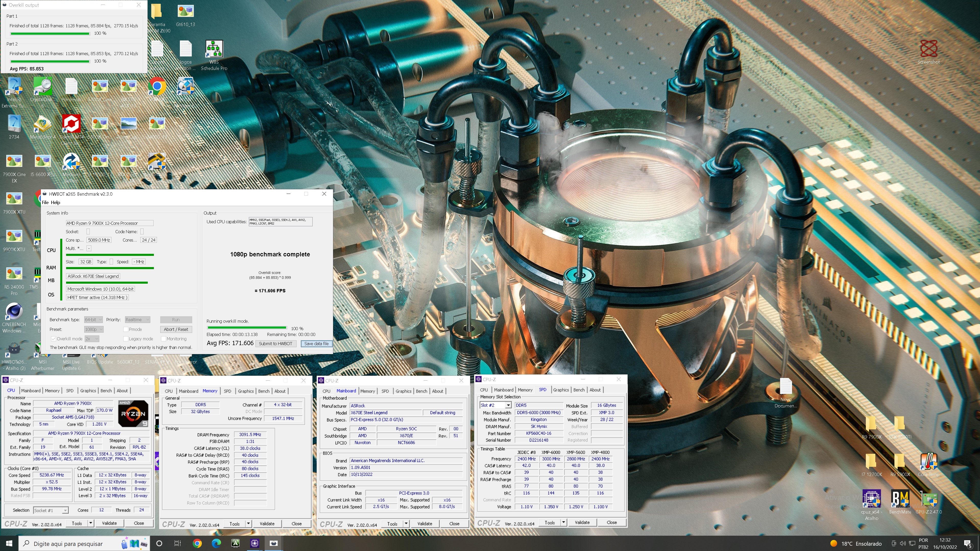Open the Socket #1 selection dropdown in CPU-Z
The width and height of the screenshot is (980, 551).
tap(51, 510)
